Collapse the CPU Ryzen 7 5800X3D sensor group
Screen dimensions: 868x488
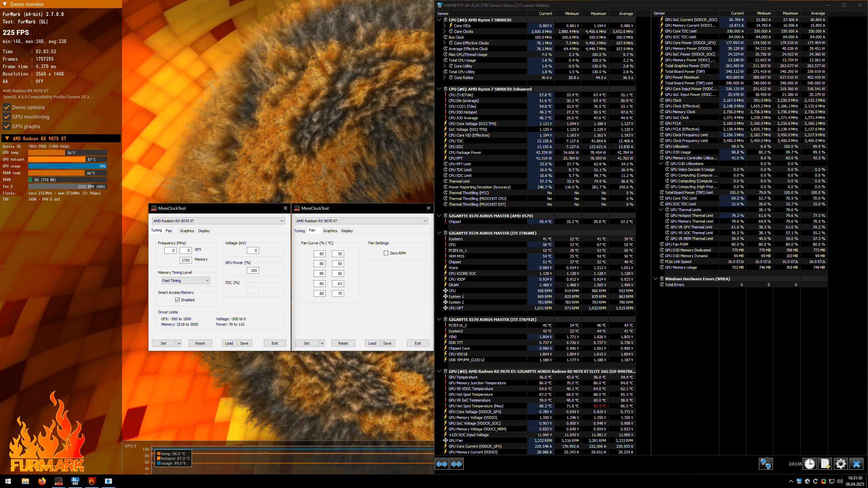coord(439,20)
